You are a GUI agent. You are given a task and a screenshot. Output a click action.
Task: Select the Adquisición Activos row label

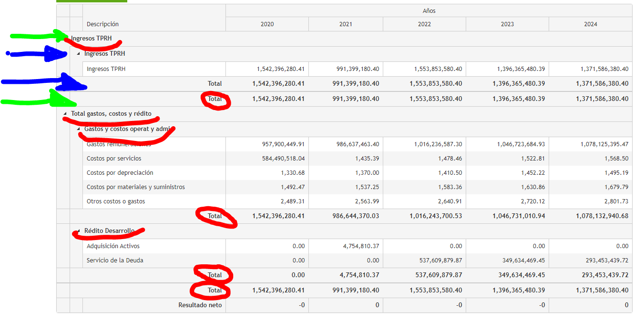pyautogui.click(x=113, y=246)
